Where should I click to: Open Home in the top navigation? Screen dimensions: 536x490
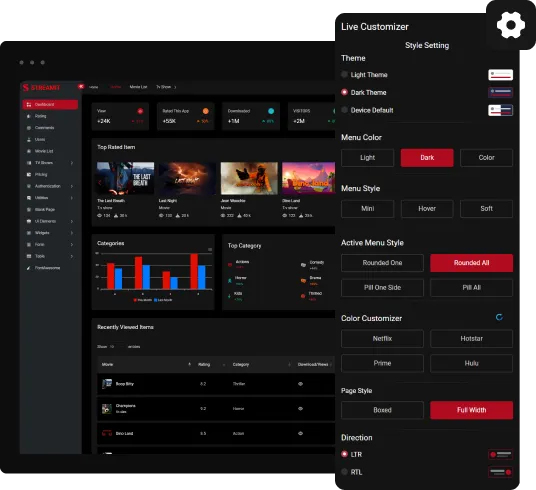tap(94, 87)
